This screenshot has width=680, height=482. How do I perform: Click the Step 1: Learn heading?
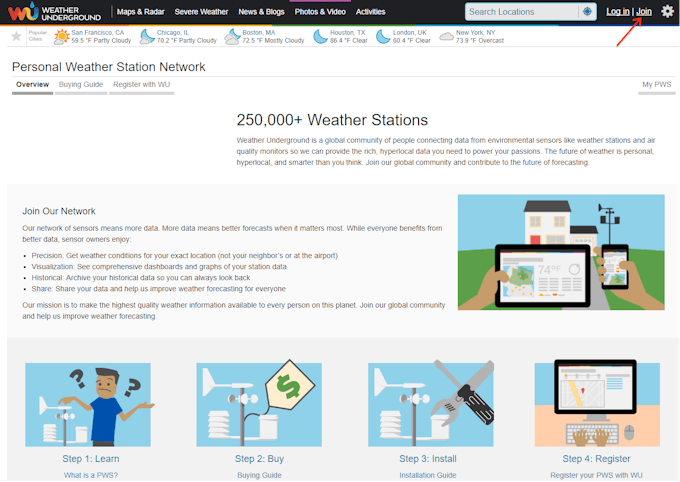(91, 459)
